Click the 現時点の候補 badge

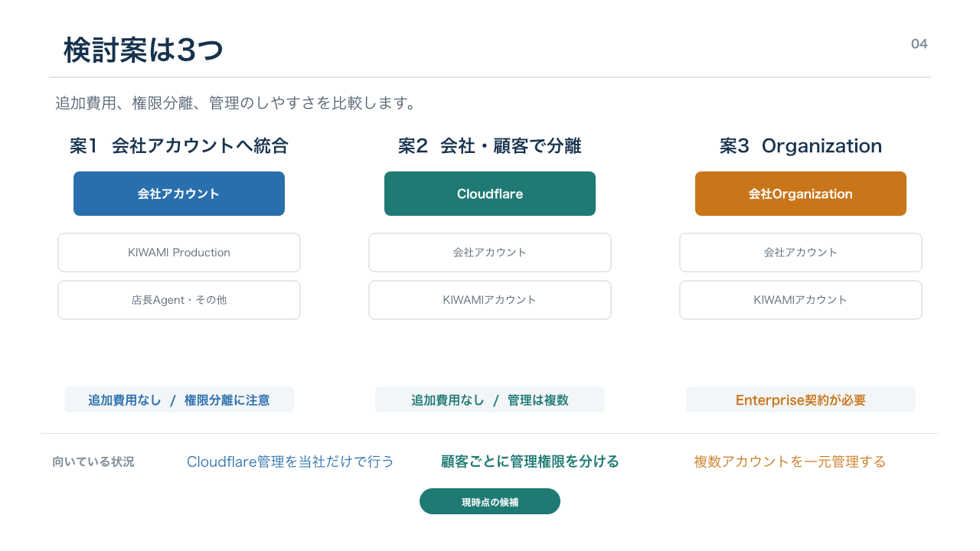pyautogui.click(x=490, y=501)
